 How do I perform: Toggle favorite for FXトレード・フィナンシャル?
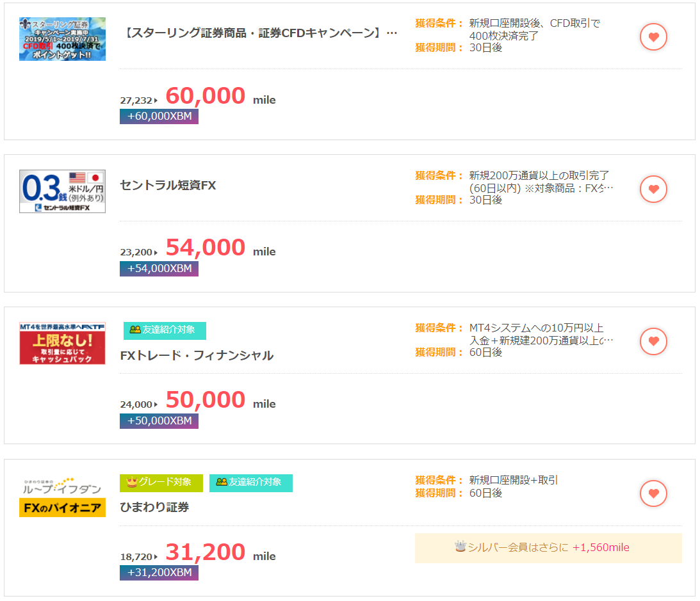pyautogui.click(x=653, y=341)
